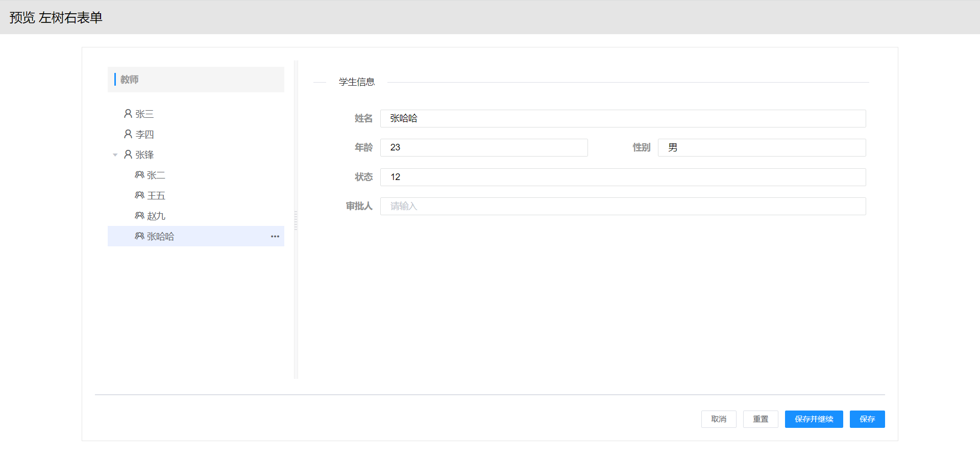This screenshot has width=980, height=460.
Task: Click the blue 保存 button
Action: 867,419
